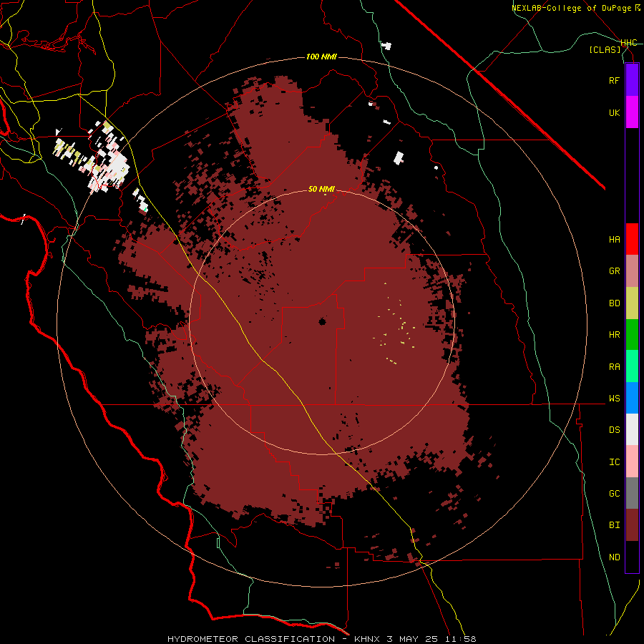Screen dimensions: 644x644
Task: Click the RA light green legend swatch
Action: [632, 366]
